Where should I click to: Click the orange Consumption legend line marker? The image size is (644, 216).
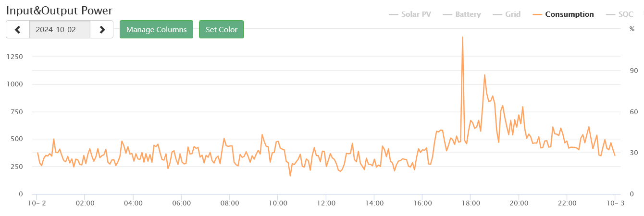coord(538,14)
